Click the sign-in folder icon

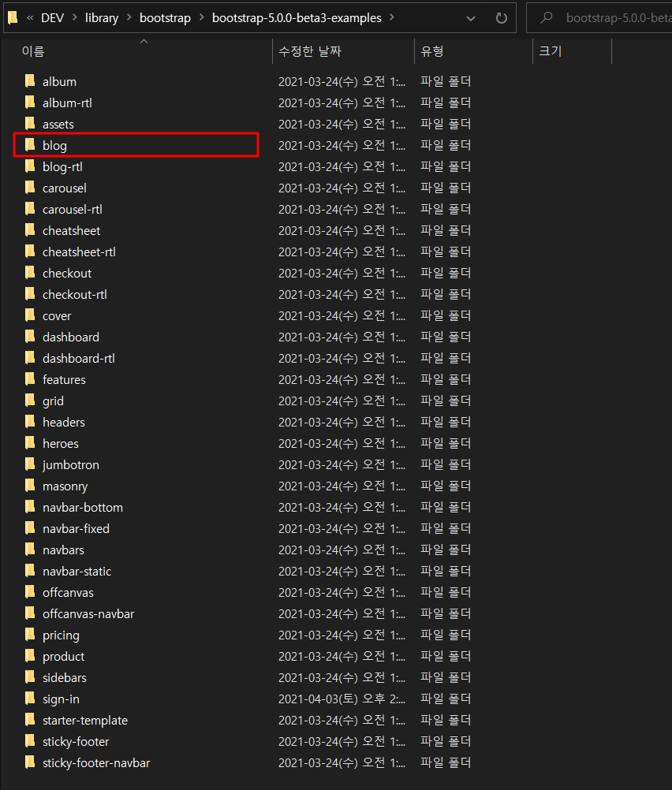[30, 699]
